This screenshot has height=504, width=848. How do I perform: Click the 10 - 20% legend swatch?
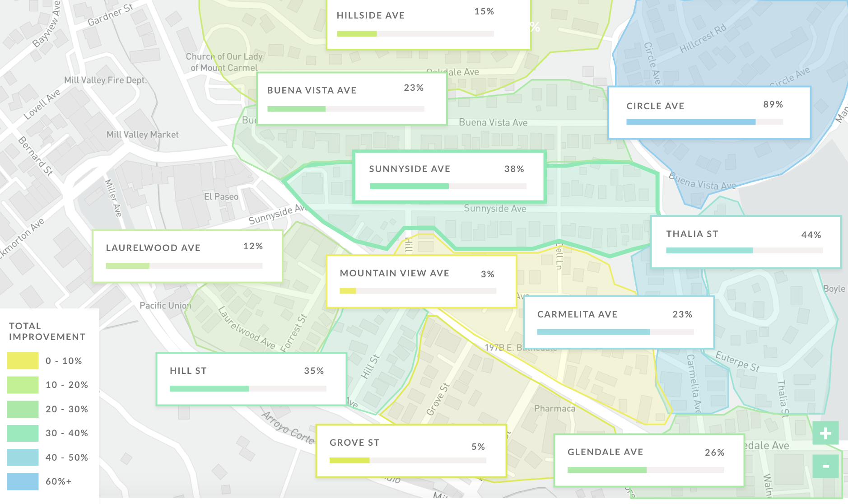click(23, 385)
